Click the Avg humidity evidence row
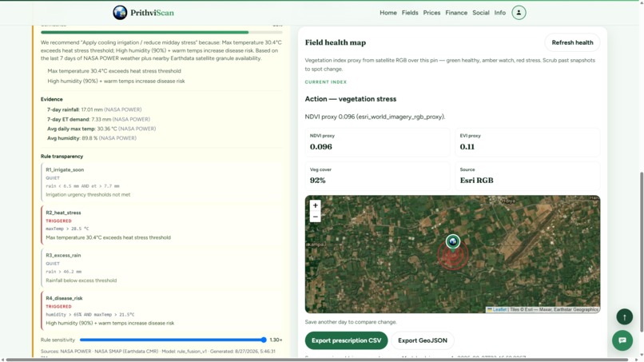This screenshot has width=644, height=362. tap(92, 138)
